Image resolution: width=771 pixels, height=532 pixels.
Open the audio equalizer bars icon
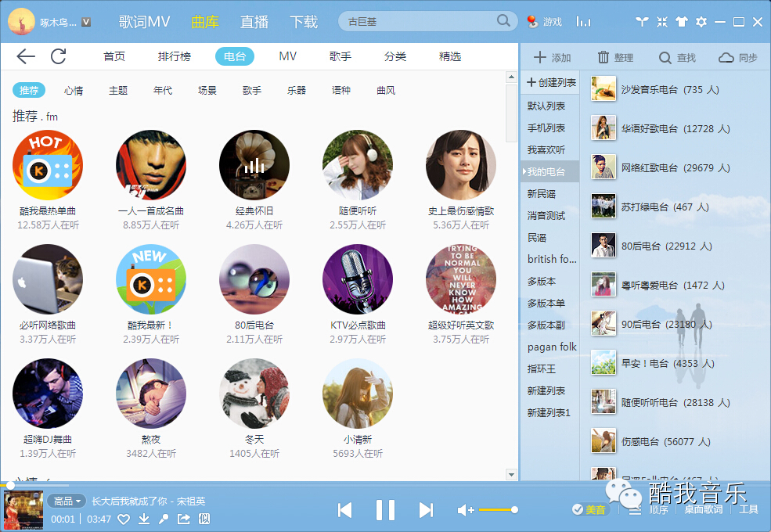click(583, 22)
